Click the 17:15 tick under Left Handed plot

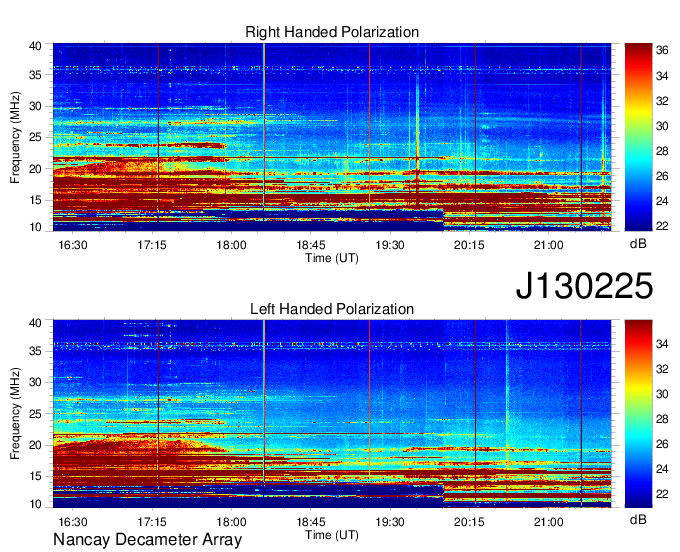pyautogui.click(x=152, y=522)
